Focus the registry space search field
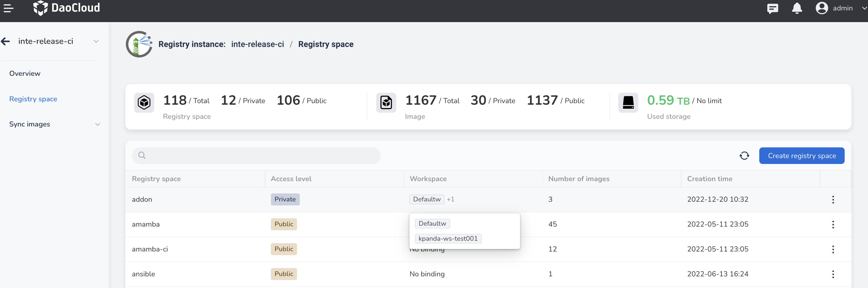Screen dimensions: 868x288 pos(256,156)
